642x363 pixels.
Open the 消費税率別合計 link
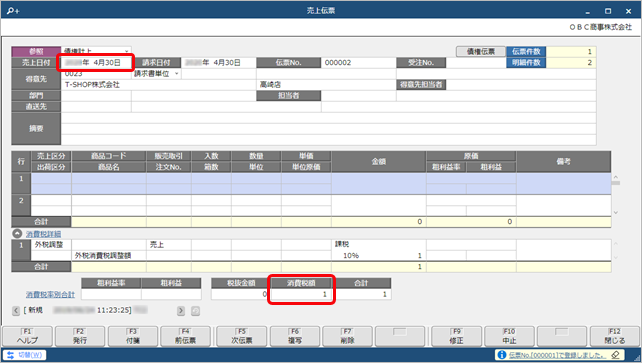click(50, 294)
